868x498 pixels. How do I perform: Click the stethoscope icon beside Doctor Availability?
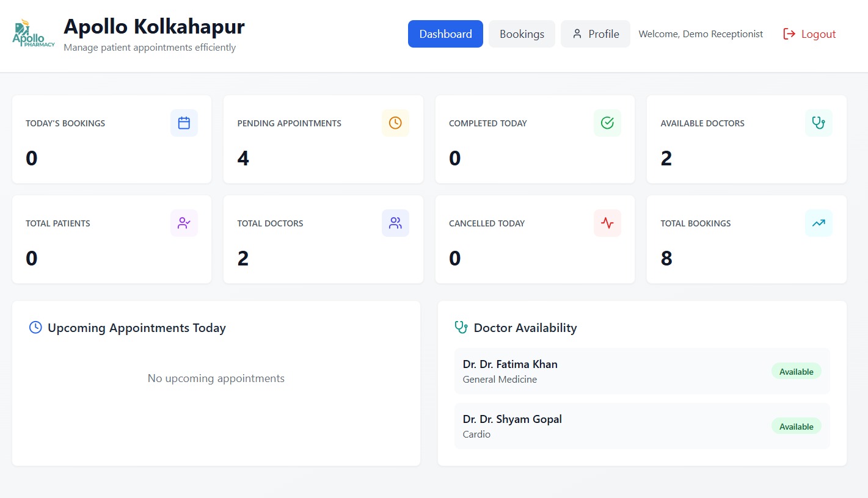[461, 328]
